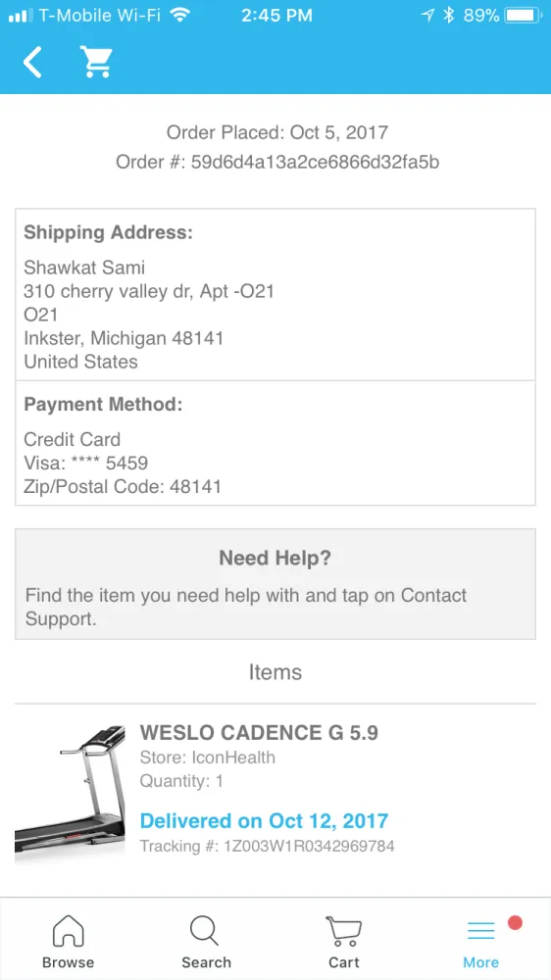Tap the order number text
Image resolution: width=551 pixels, height=980 pixels.
[277, 163]
